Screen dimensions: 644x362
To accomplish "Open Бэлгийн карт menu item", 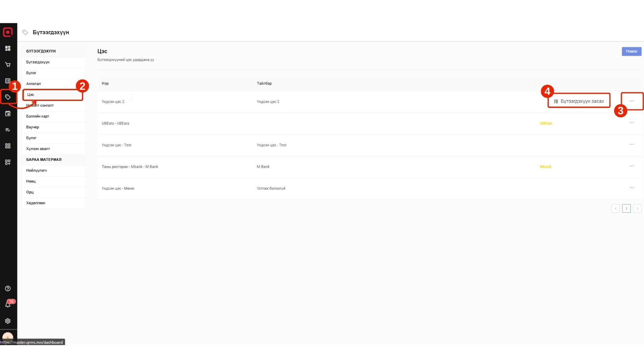I will tap(38, 116).
